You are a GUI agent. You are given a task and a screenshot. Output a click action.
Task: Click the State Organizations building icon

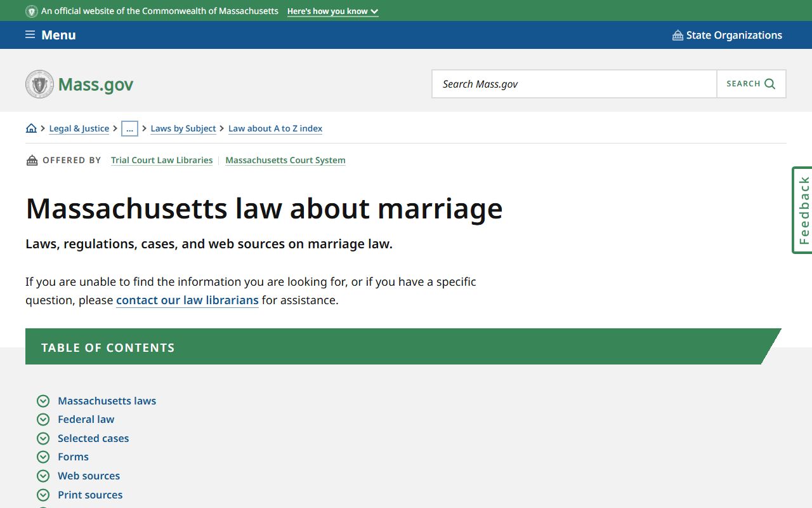click(678, 35)
